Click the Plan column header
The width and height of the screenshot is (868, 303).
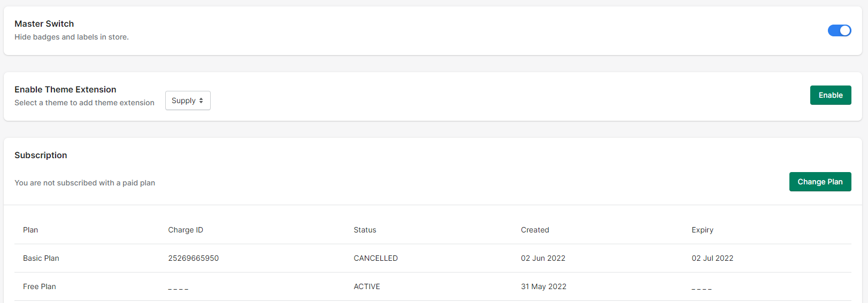30,230
